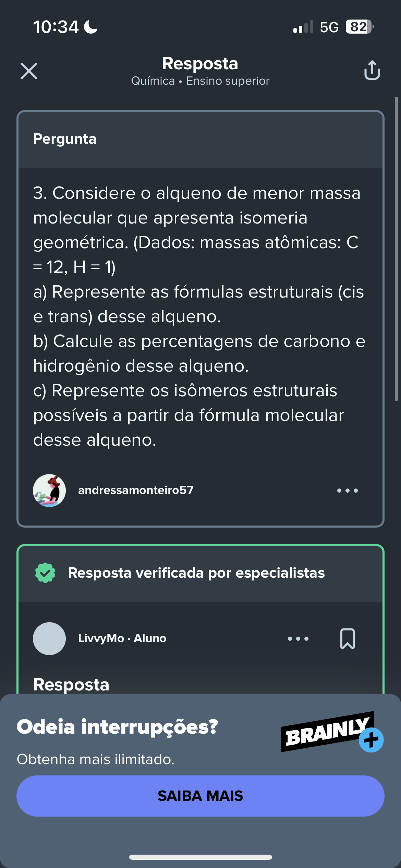Tap the moon focus mode icon
The height and width of the screenshot is (868, 401).
click(x=91, y=27)
